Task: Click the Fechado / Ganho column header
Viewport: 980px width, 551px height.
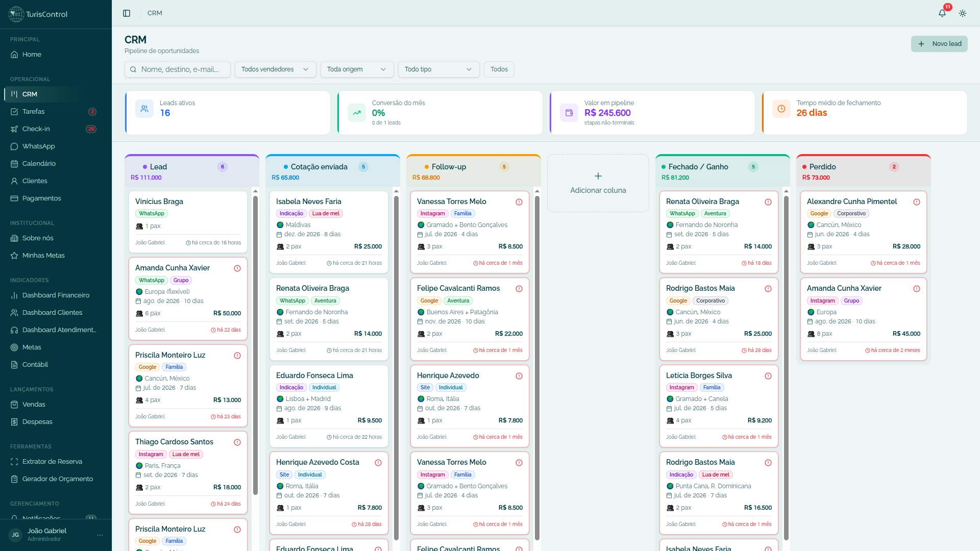Action: [x=723, y=171]
